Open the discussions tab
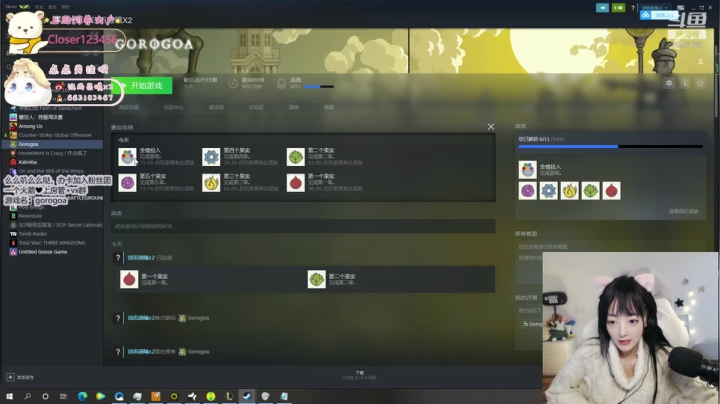 256,107
